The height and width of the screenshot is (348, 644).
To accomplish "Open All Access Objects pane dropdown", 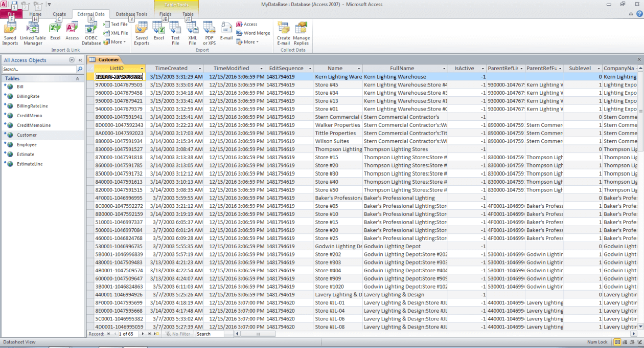I will [72, 60].
